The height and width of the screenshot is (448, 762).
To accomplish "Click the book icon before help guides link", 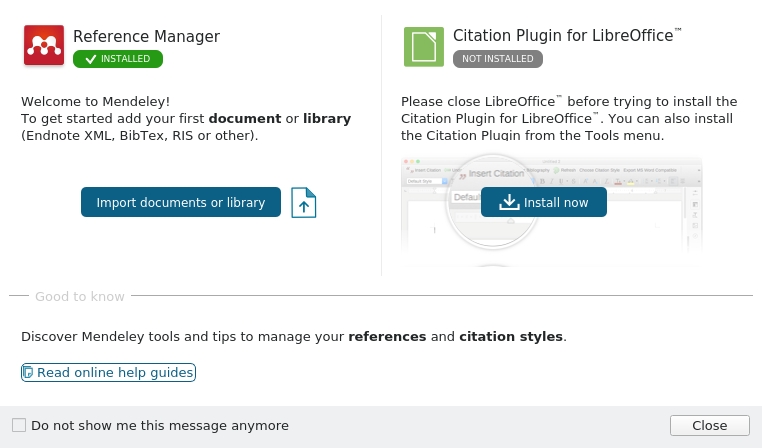I will [28, 373].
